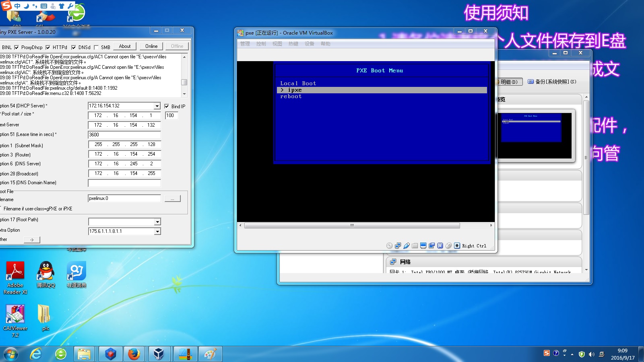Click the optical disk status icon in VirtualBox
The width and height of the screenshot is (644, 362).
pos(389,246)
